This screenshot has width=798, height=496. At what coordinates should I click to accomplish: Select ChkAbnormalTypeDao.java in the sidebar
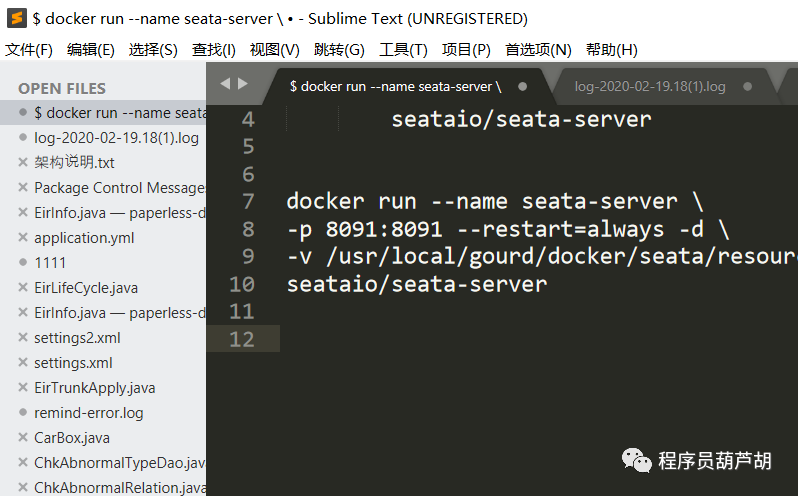119,463
